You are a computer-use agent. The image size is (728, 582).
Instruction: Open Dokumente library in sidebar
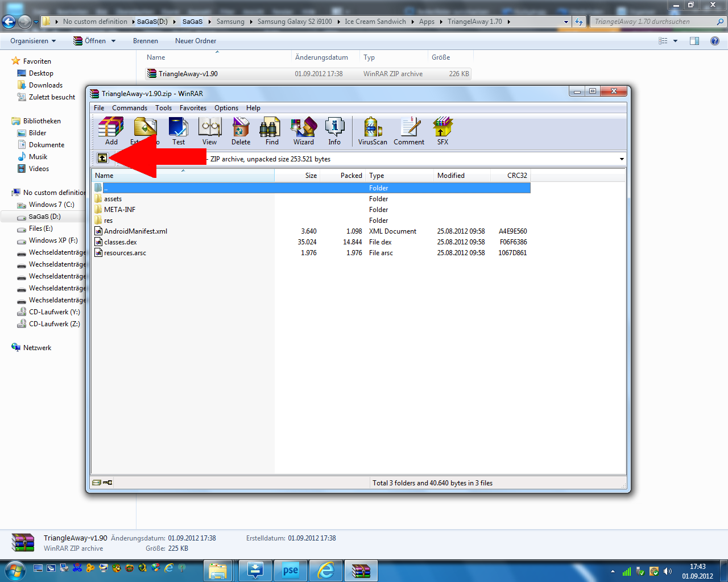pos(40,145)
